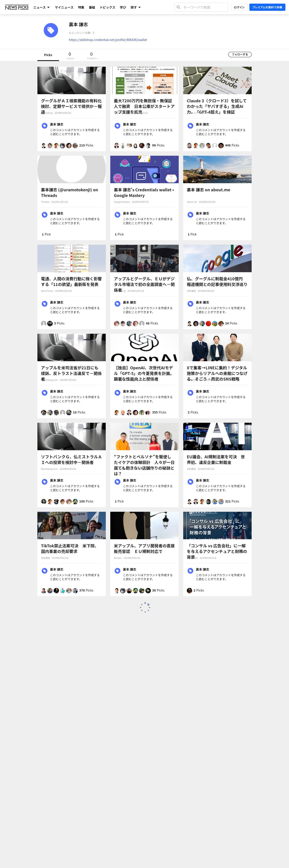The width and height of the screenshot is (289, 868).
Task: Open the 0 フォロワー tab
Action: pos(92,56)
